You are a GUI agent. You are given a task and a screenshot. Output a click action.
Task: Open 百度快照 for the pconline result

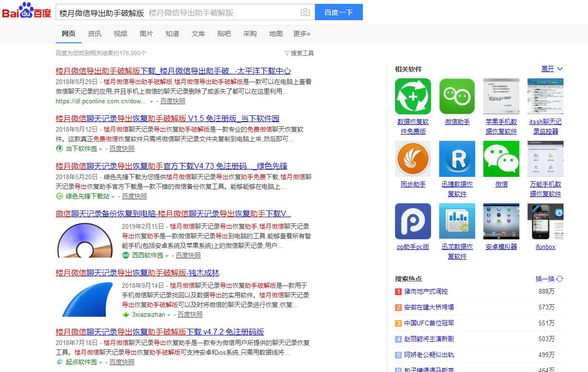click(173, 101)
